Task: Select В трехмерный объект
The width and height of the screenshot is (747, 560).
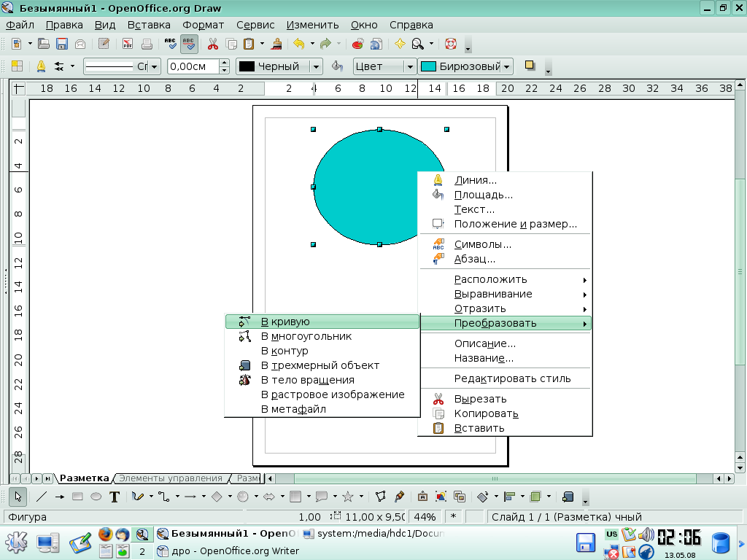Action: coord(322,366)
